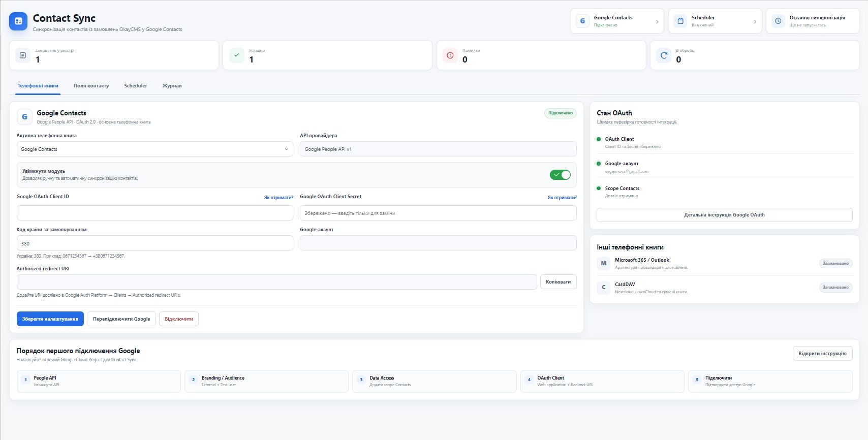Toggle the Увімкнути модуль switch
The width and height of the screenshot is (868, 440).
pyautogui.click(x=560, y=175)
